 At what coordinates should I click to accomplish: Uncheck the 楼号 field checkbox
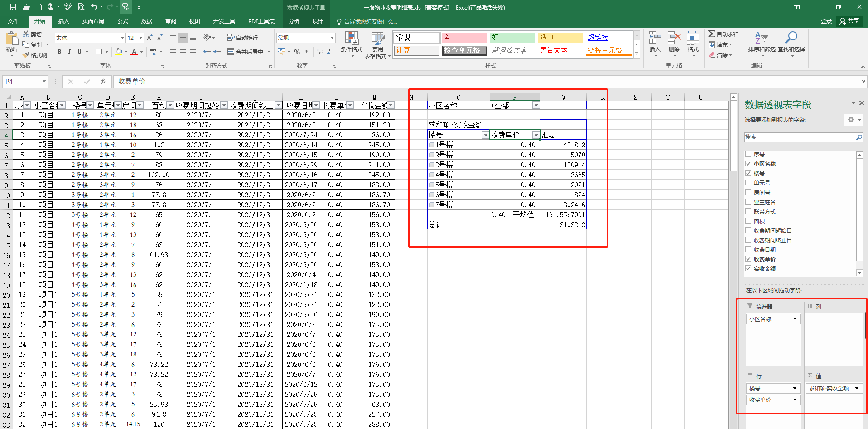point(748,173)
